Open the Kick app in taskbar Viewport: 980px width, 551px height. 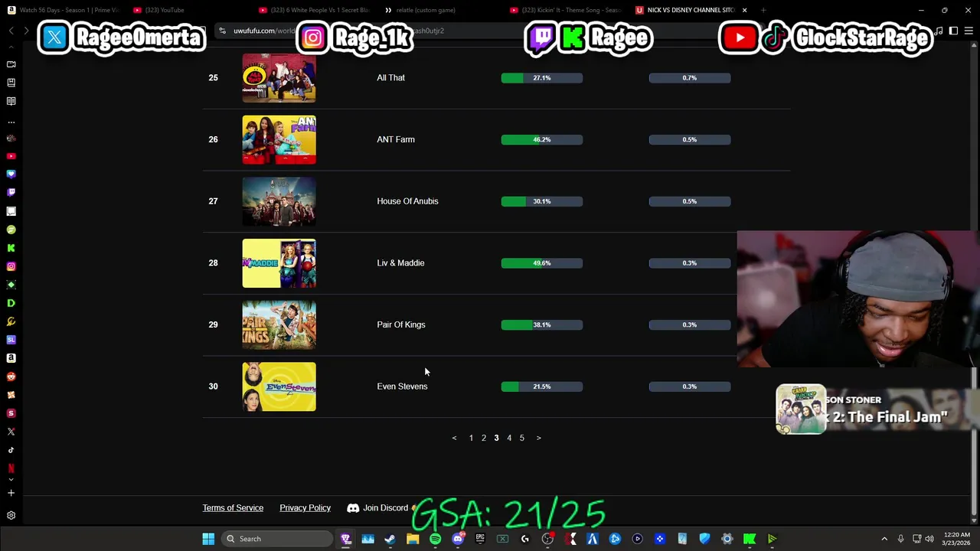(750, 539)
